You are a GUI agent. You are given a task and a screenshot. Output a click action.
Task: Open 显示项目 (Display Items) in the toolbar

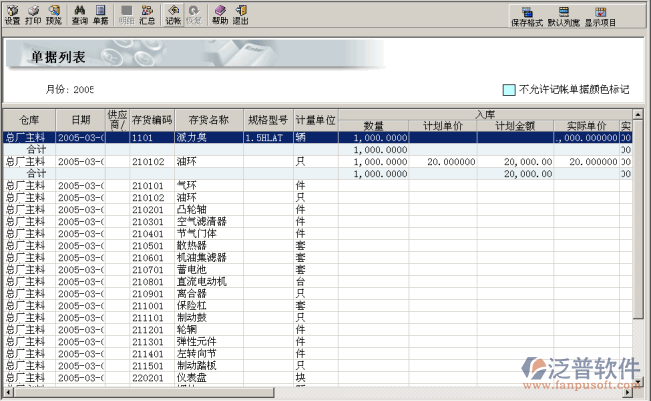point(601,15)
